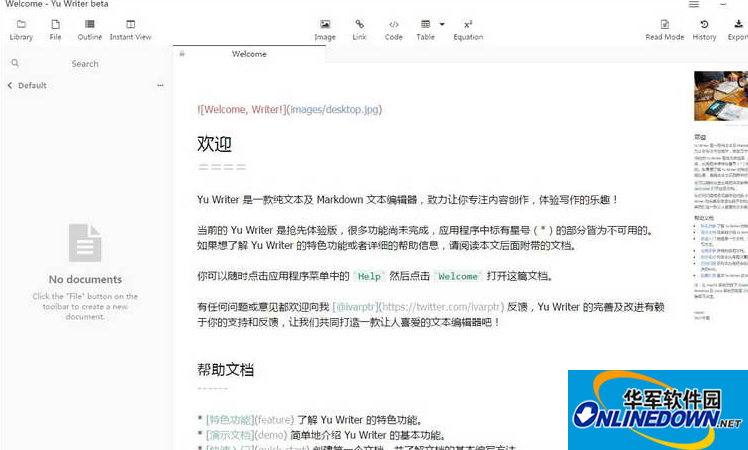Image resolution: width=748 pixels, height=450 pixels.
Task: Open the Table dropdown arrow
Action: (442, 24)
